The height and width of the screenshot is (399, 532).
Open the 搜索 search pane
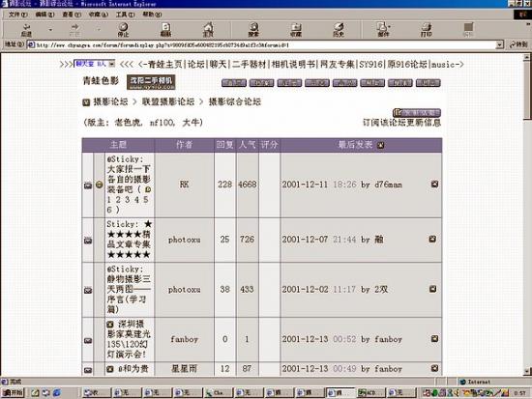253,30
